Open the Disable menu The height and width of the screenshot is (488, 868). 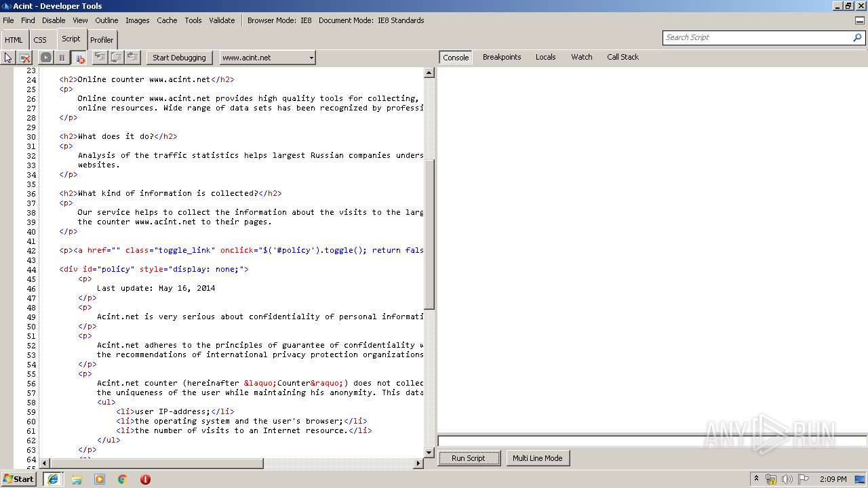point(54,20)
